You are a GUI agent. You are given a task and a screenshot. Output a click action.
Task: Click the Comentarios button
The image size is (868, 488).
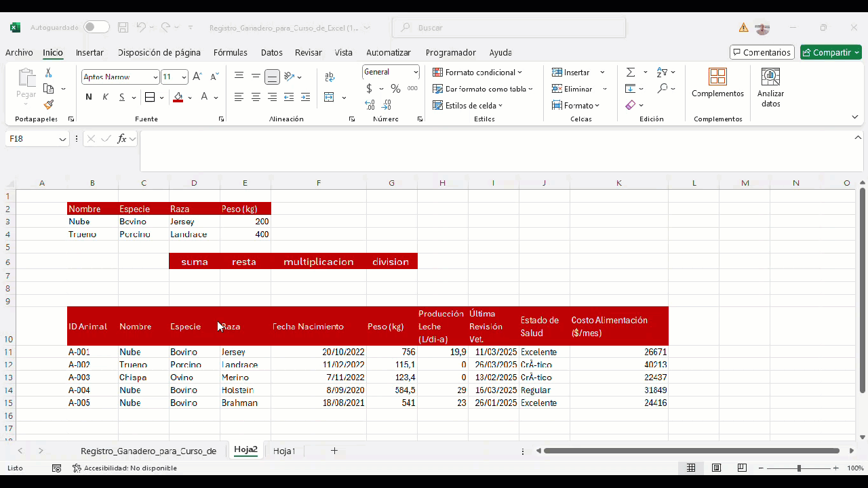[x=762, y=52]
